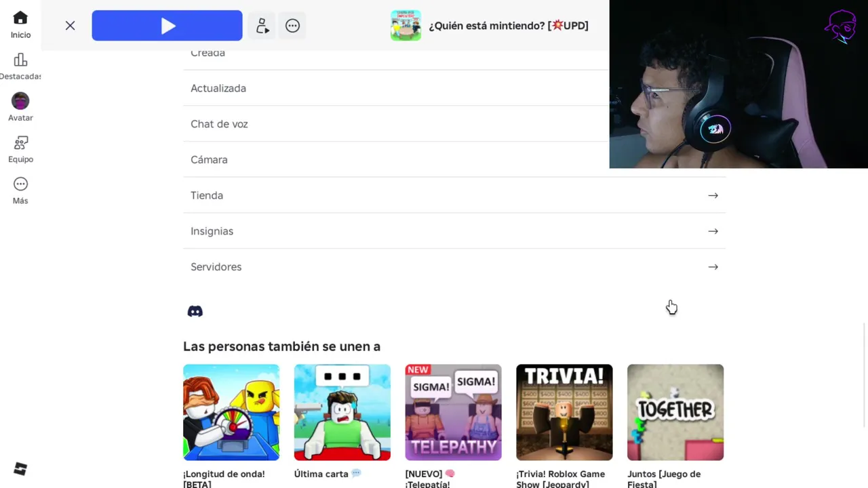Click the Creada row label
The width and height of the screenshot is (868, 488).
coord(208,53)
